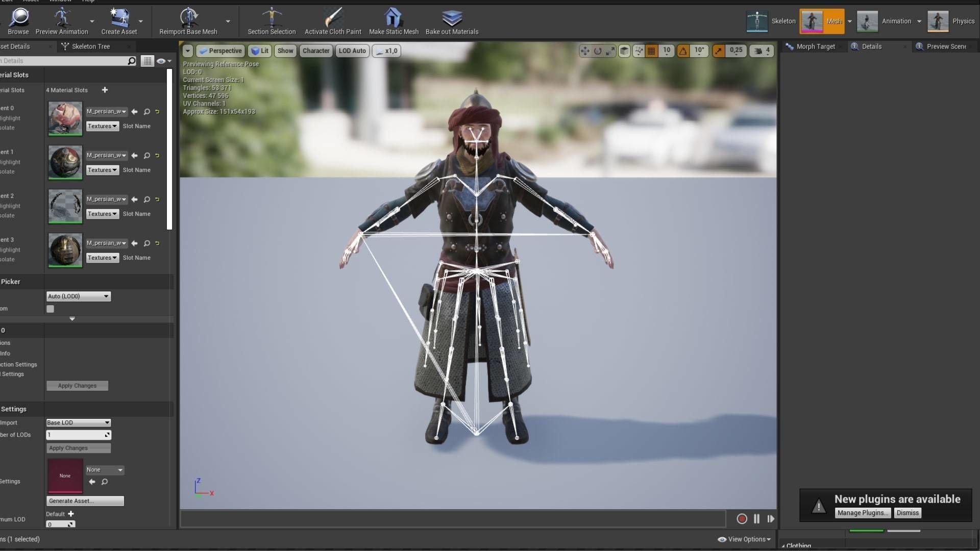Click the Manage Plugins button

(x=863, y=513)
